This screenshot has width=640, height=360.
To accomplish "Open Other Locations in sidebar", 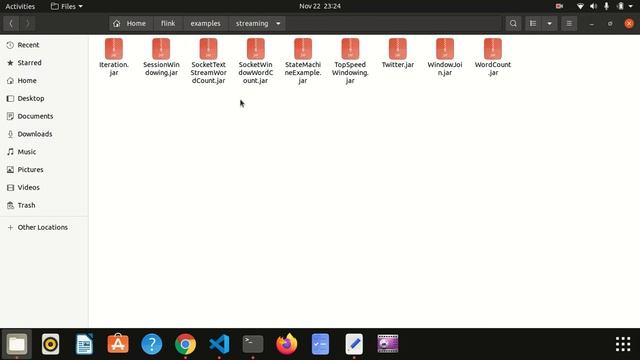I will click(x=44, y=227).
